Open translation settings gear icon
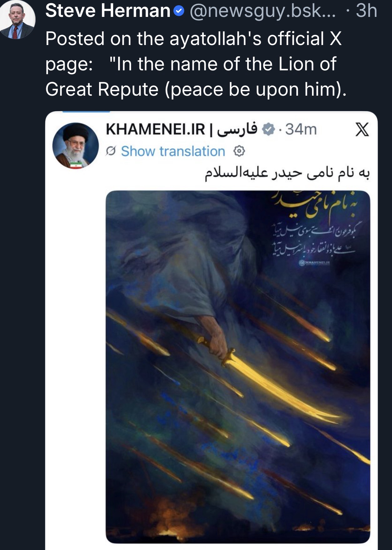Viewport: 392px width, 550px height. point(239,151)
